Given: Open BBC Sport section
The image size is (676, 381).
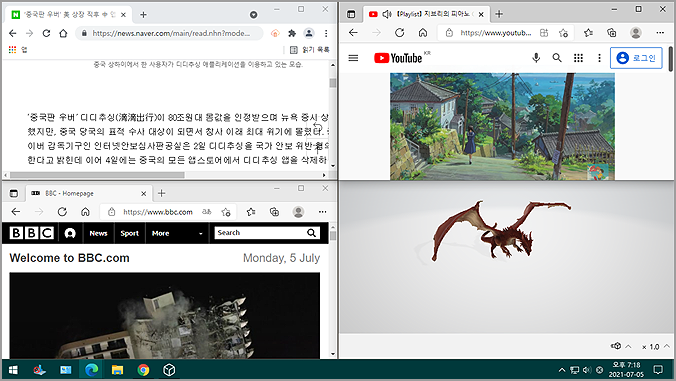Looking at the screenshot, I should (x=129, y=233).
